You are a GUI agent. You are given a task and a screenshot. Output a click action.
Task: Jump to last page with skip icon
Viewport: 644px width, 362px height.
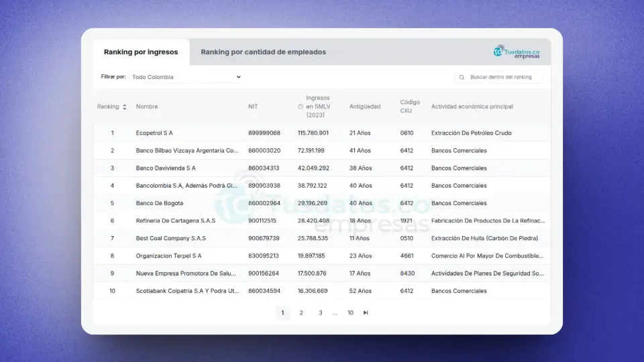366,312
